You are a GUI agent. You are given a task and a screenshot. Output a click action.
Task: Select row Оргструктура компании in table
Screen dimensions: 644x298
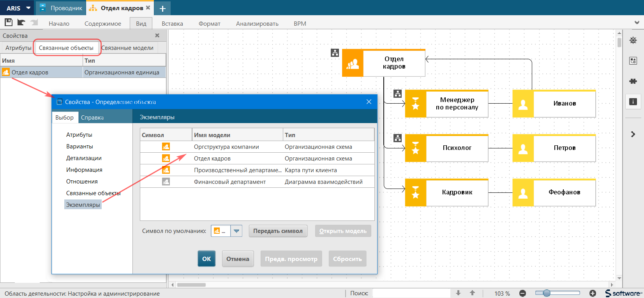(x=257, y=147)
